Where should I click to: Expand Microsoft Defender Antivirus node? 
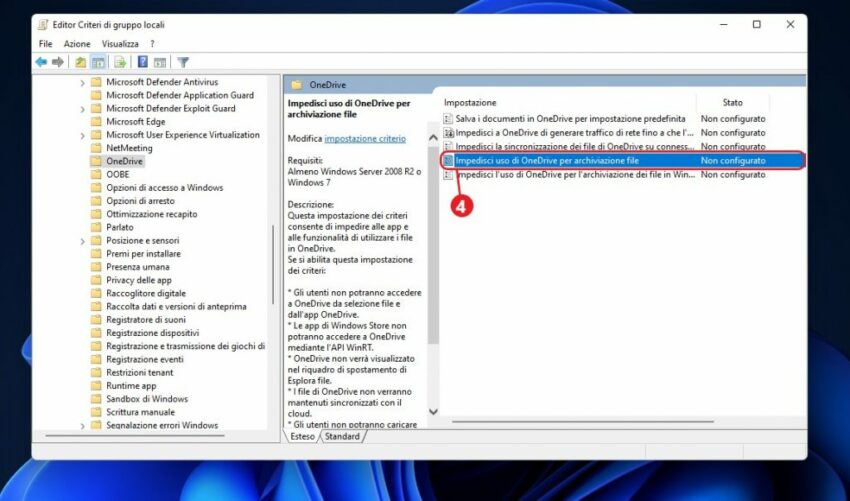[x=82, y=82]
